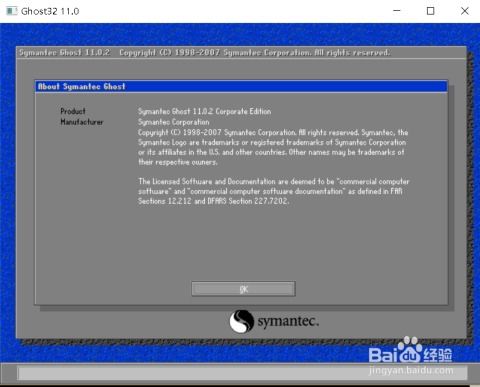Click the Baidu paw print logo
This screenshot has height=387, width=480.
point(409,349)
